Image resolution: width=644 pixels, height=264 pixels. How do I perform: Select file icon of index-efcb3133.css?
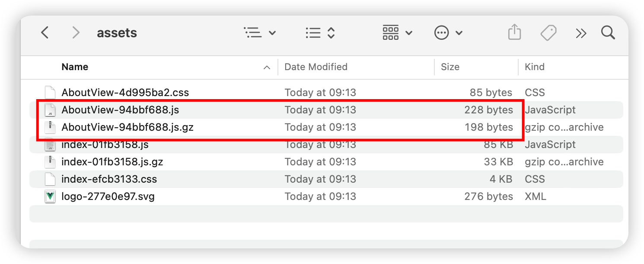coord(51,179)
